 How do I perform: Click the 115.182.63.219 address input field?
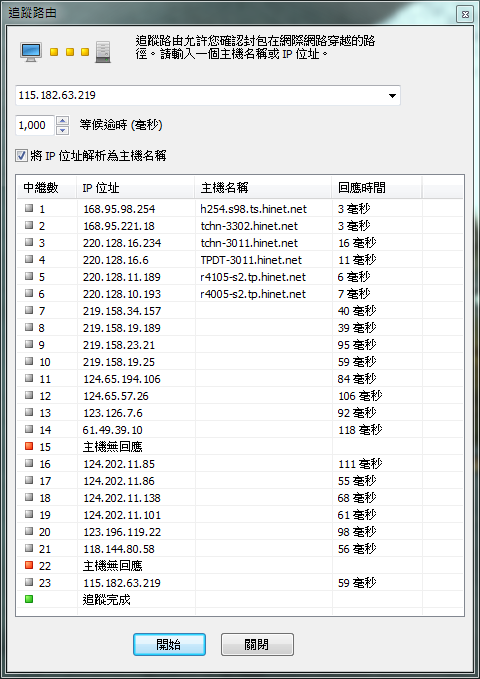208,95
